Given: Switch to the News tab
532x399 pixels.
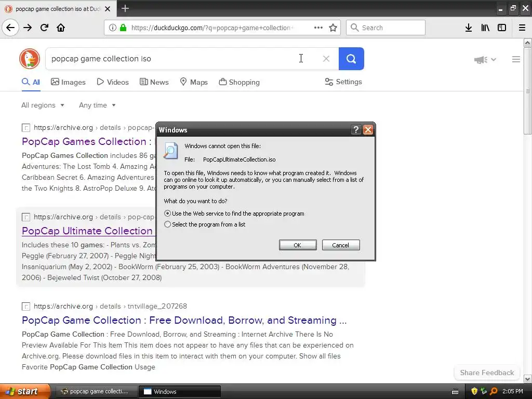Looking at the screenshot, I should click(154, 82).
